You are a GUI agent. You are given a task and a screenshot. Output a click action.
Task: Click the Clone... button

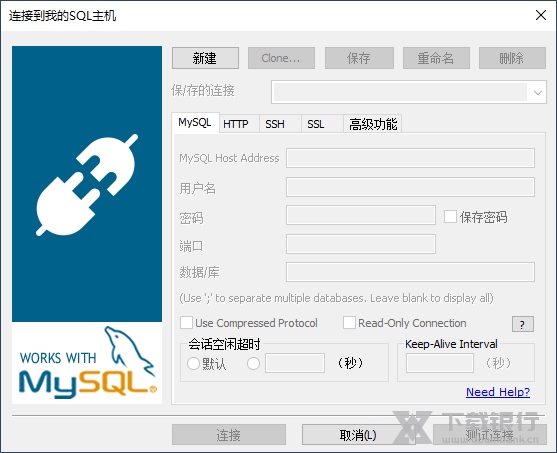tap(281, 58)
